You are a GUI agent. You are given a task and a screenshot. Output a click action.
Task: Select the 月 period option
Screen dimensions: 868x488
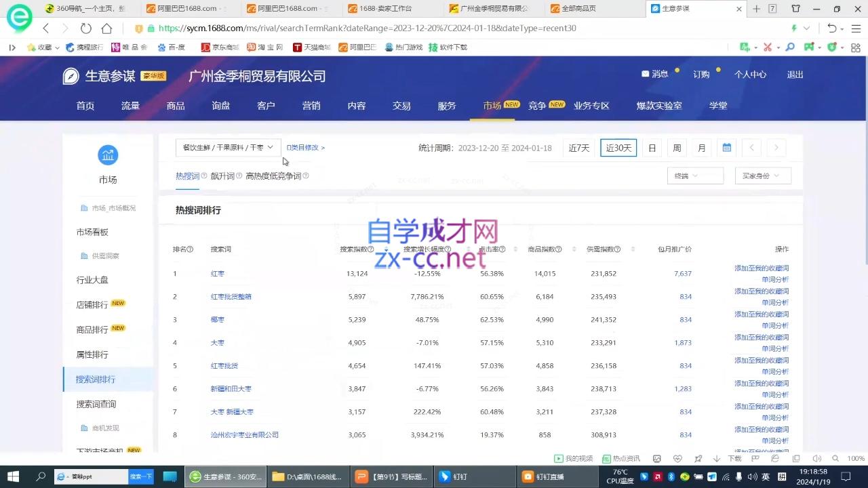[702, 148]
